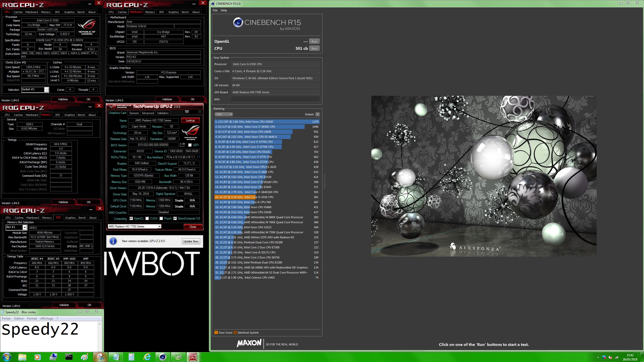The height and width of the screenshot is (362, 644).
Task: Click Lookup in GPU-Z
Action: click(190, 120)
